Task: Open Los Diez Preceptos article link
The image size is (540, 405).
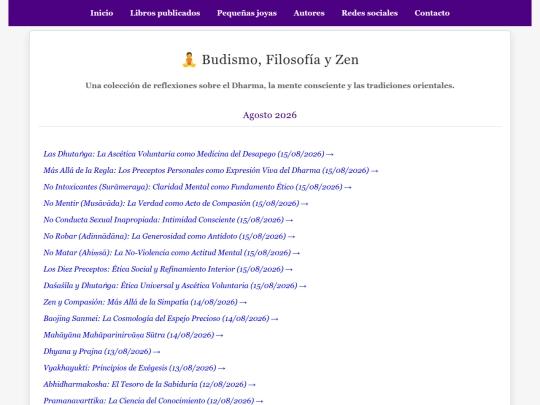Action: pyautogui.click(x=168, y=269)
